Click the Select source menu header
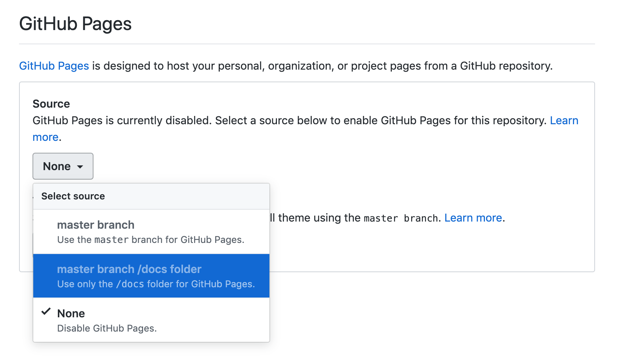 coord(151,196)
